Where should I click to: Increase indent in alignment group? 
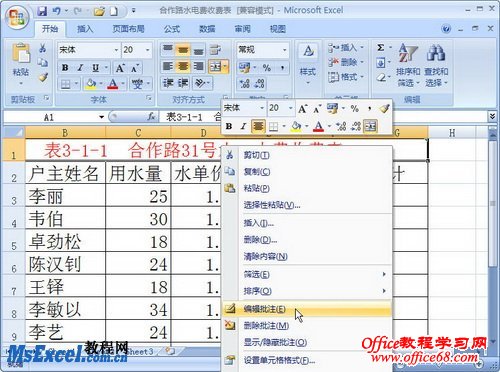coord(183,83)
